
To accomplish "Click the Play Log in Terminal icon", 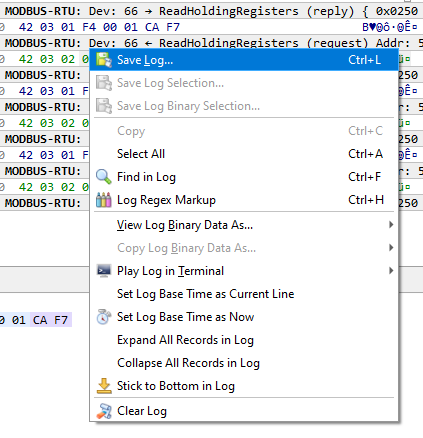I will tap(104, 271).
